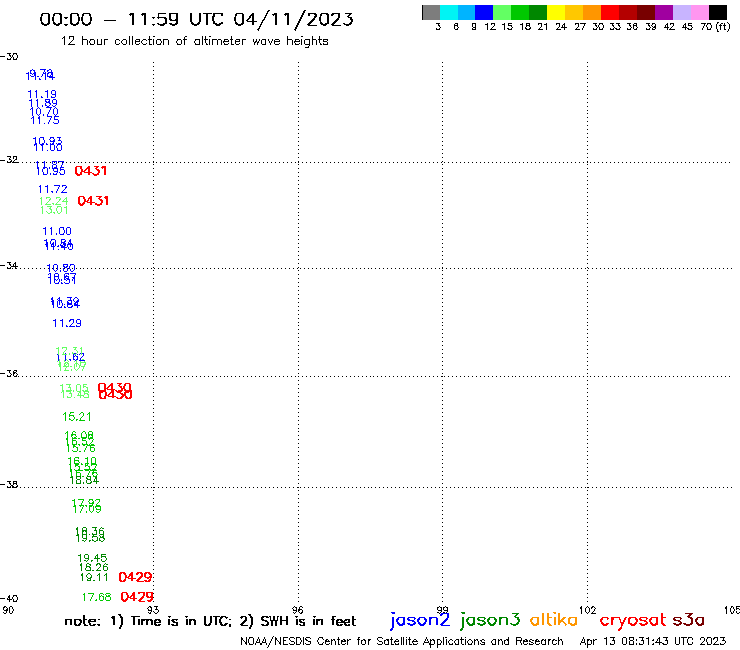Click the green wave height value '17.68'
The width and height of the screenshot is (740, 650).
tap(96, 598)
